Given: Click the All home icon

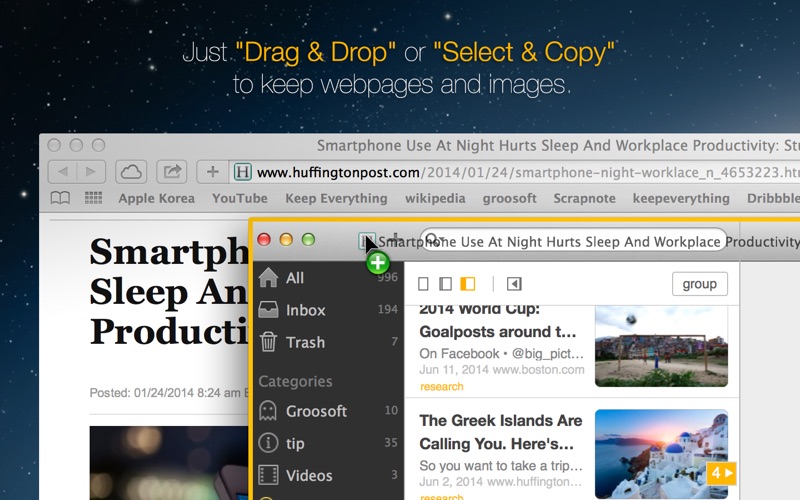Looking at the screenshot, I should coord(268,278).
